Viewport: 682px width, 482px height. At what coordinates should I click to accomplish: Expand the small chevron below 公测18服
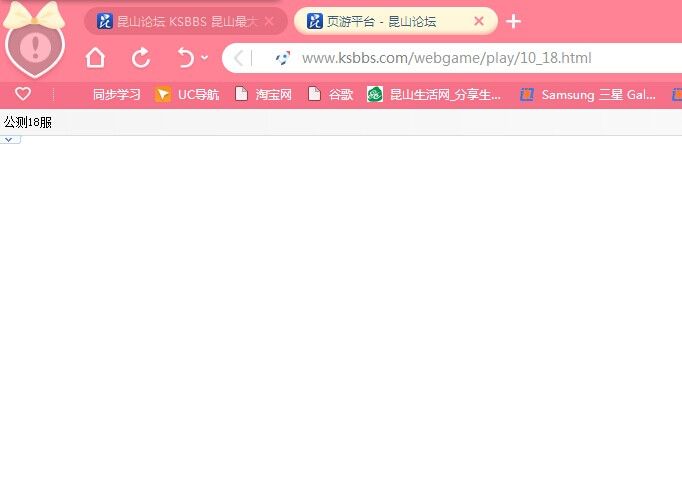coord(9,140)
